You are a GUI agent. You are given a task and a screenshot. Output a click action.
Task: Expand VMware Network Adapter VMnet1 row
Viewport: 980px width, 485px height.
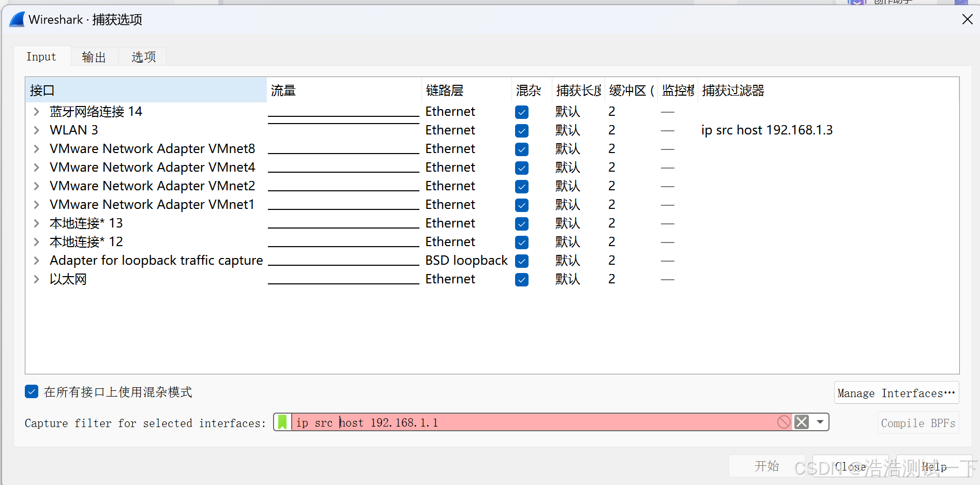(x=36, y=205)
